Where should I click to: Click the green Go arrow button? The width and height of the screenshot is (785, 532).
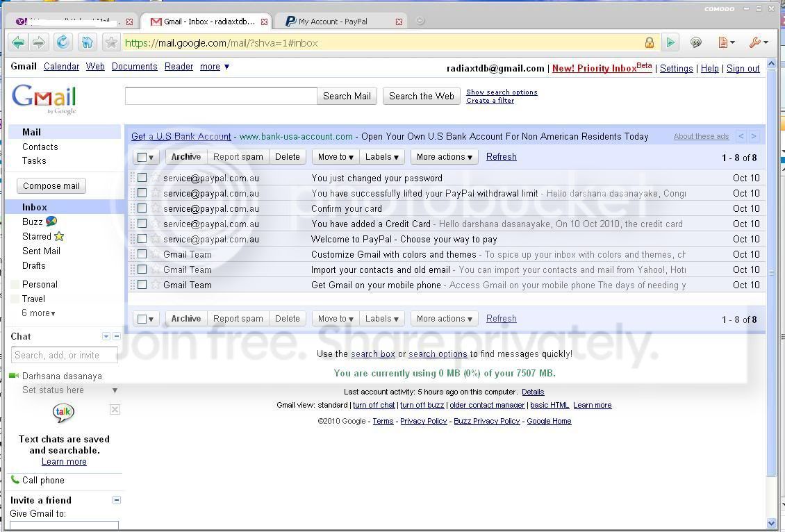pyautogui.click(x=670, y=42)
